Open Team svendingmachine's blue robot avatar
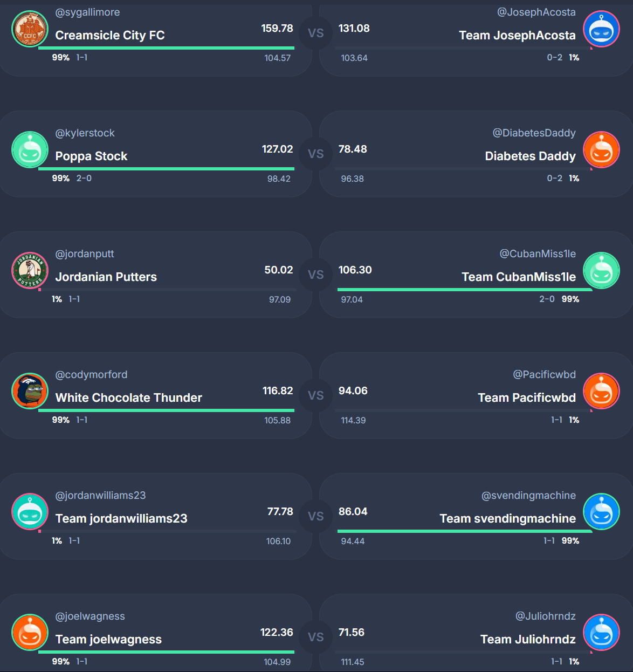 point(602,512)
